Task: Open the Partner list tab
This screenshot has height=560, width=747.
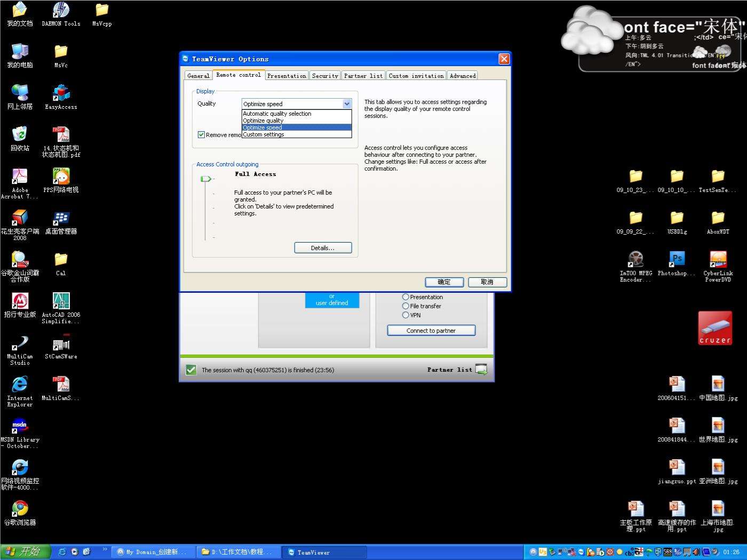Action: tap(363, 76)
